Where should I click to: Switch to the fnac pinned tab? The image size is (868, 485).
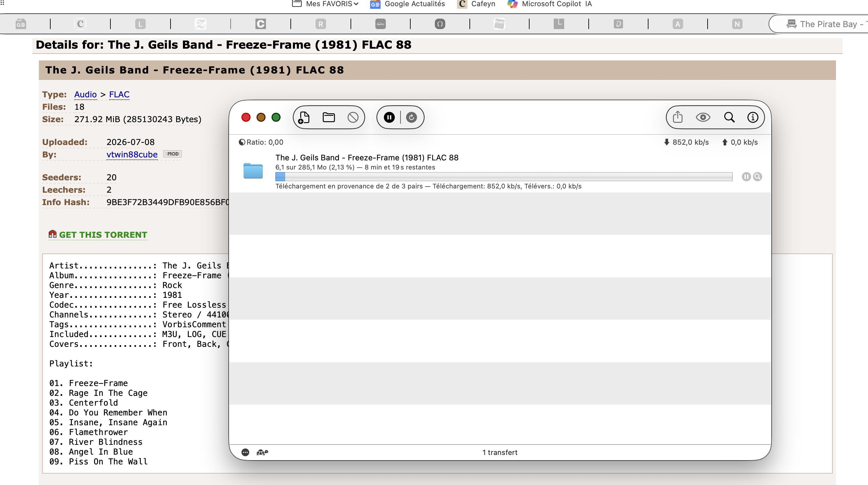click(500, 24)
